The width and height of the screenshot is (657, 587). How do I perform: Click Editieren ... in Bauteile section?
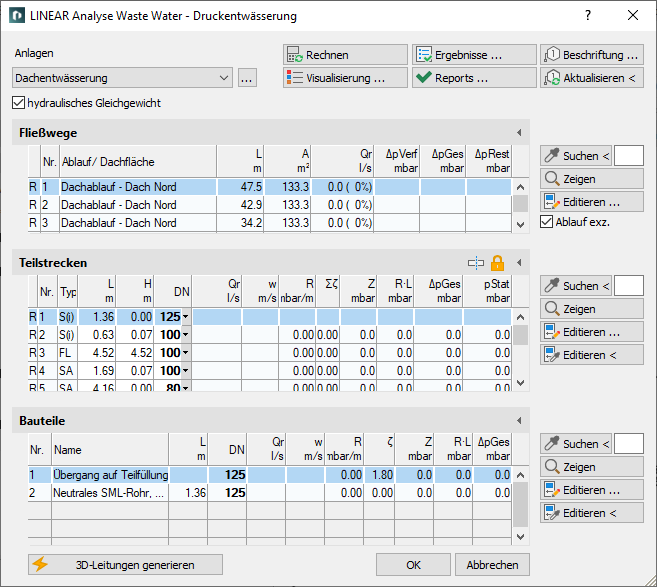click(x=592, y=490)
